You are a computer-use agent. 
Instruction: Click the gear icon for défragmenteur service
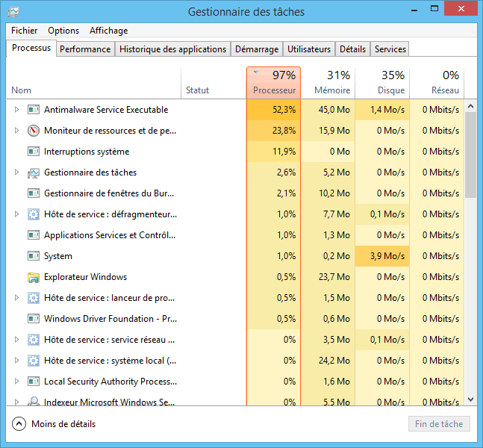pyautogui.click(x=33, y=214)
